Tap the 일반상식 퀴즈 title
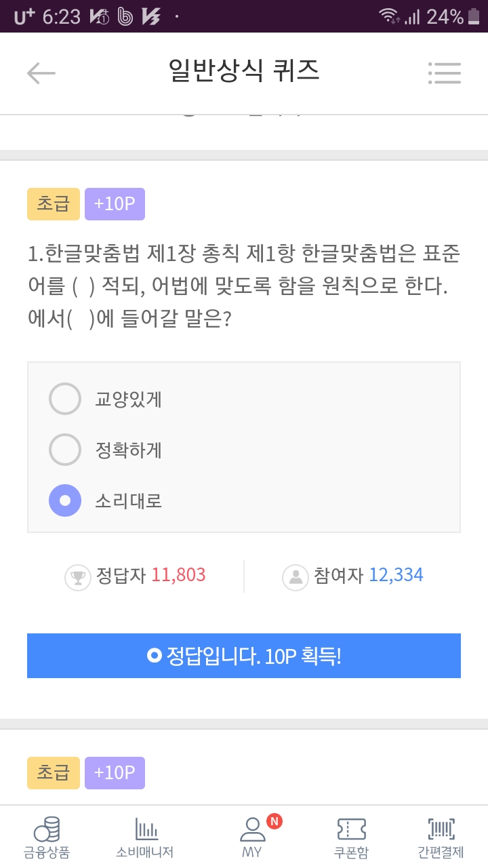Screen dimensions: 488x868 244,71
